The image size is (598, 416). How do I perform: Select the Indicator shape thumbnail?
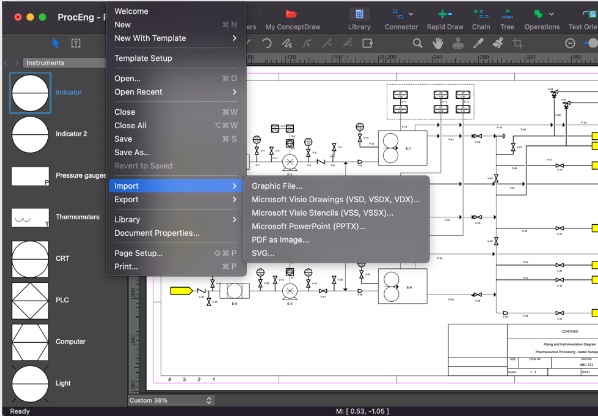[x=30, y=93]
